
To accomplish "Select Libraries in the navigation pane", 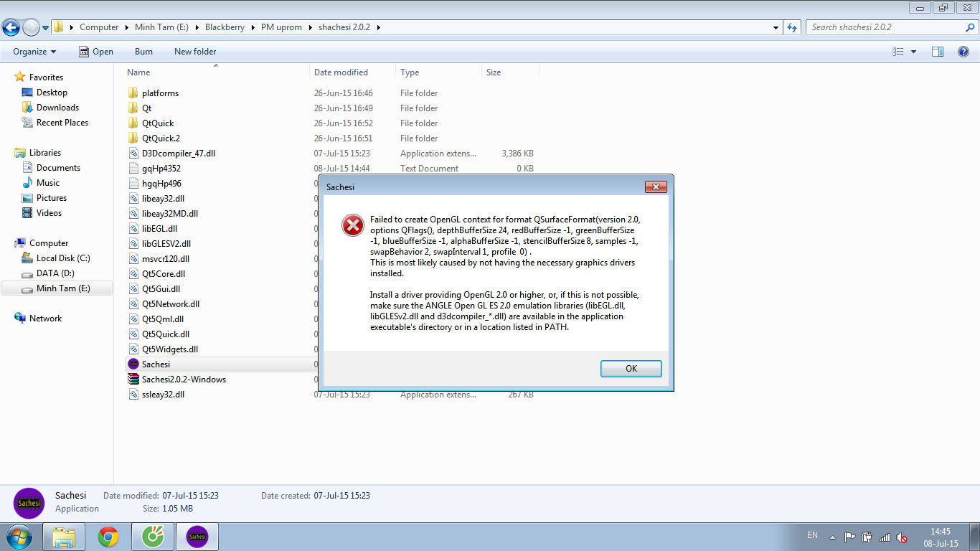I will point(44,153).
